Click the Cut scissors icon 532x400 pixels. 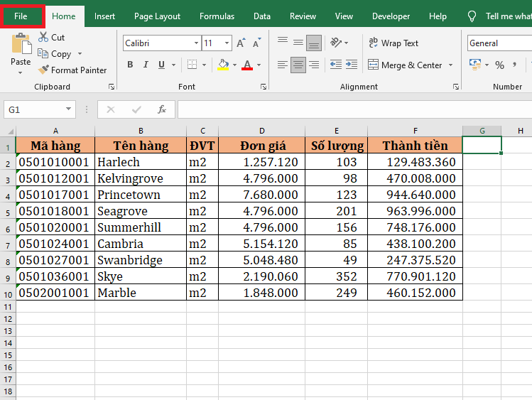[44, 37]
